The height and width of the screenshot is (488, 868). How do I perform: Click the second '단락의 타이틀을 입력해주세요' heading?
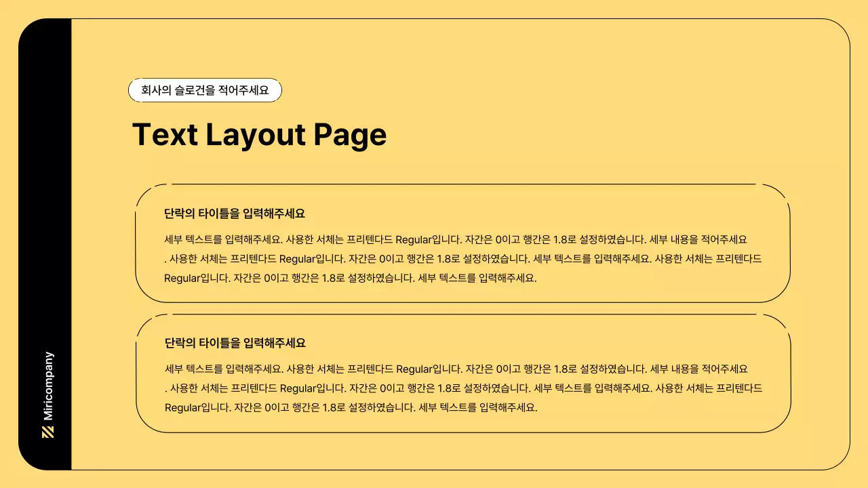(x=235, y=343)
